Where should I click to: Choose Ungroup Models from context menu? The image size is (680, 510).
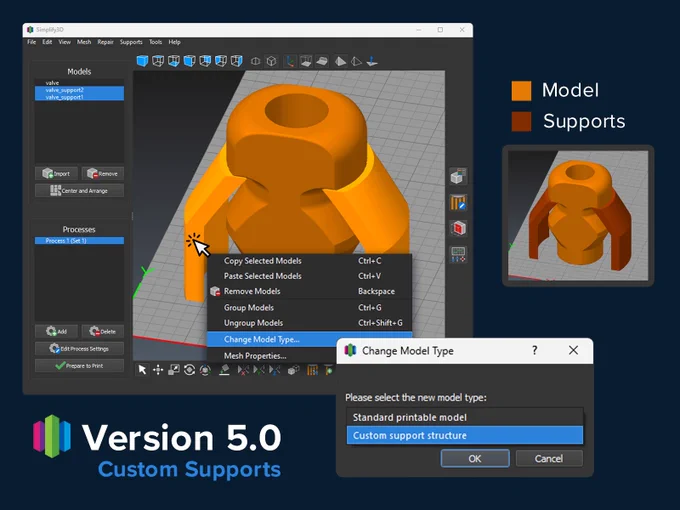tap(309, 323)
